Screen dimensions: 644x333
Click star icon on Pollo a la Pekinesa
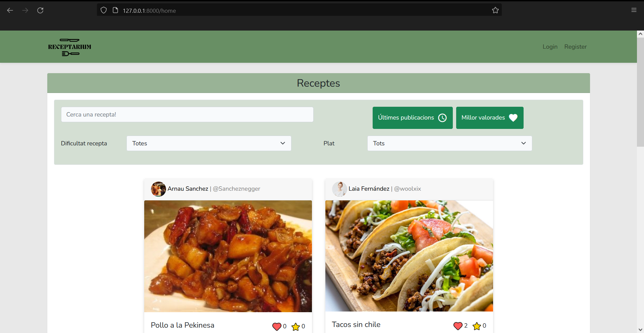(x=296, y=326)
